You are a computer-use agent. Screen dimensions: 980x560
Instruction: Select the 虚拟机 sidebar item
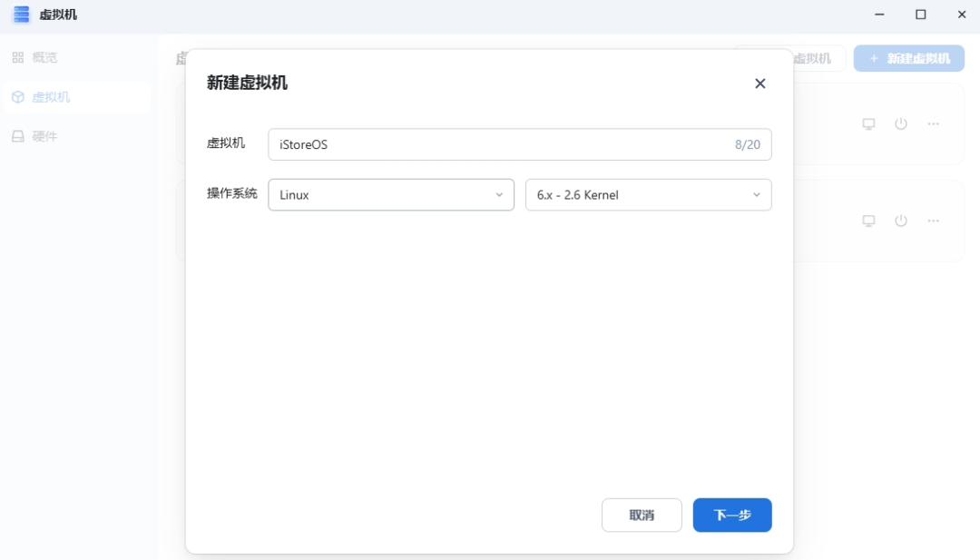coord(51,97)
